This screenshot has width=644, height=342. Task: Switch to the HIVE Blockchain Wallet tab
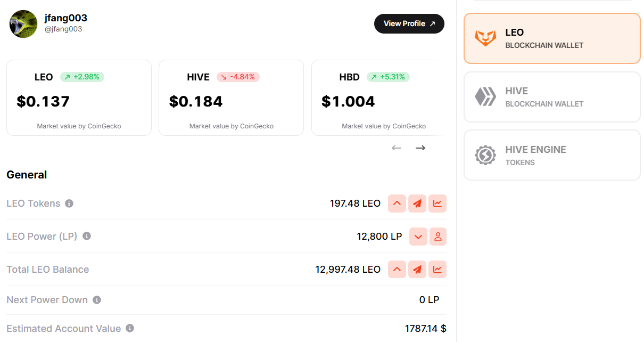coord(552,97)
